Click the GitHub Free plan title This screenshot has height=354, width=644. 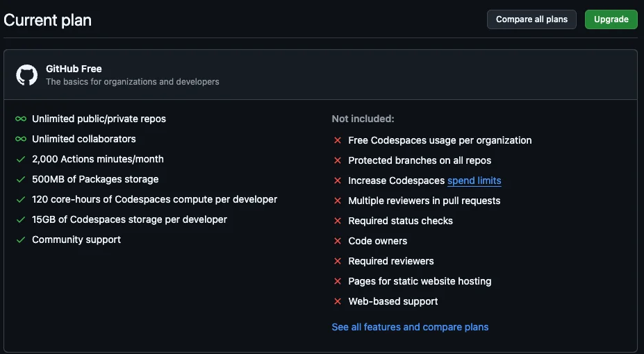click(74, 69)
